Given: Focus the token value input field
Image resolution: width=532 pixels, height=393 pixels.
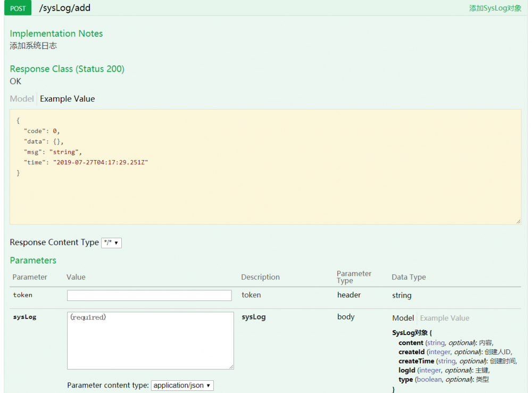Looking at the screenshot, I should click(149, 295).
